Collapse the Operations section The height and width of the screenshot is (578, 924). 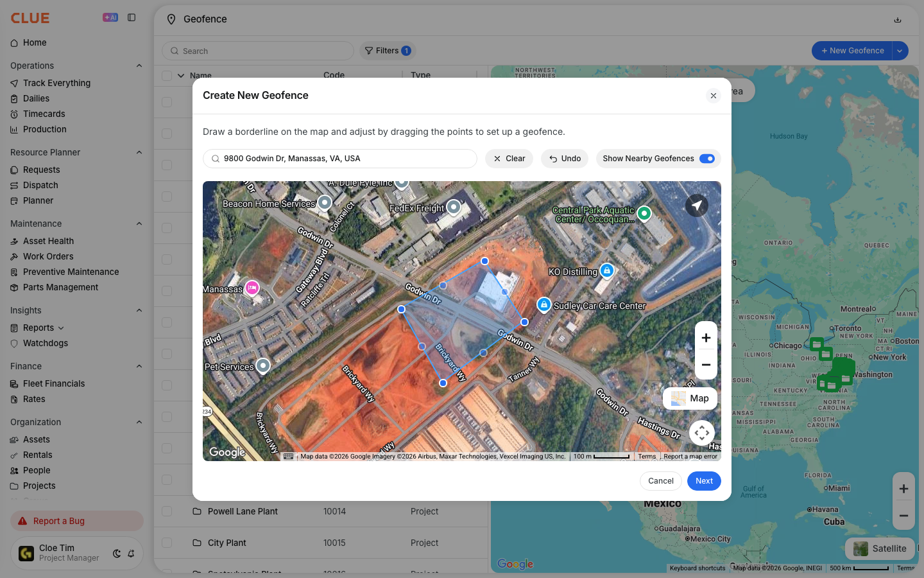pos(139,66)
